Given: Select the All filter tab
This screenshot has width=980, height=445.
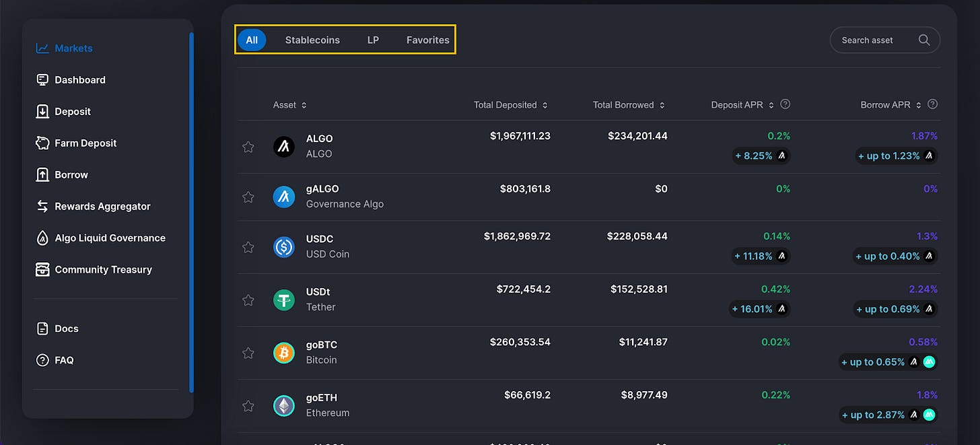Looking at the screenshot, I should pyautogui.click(x=252, y=40).
